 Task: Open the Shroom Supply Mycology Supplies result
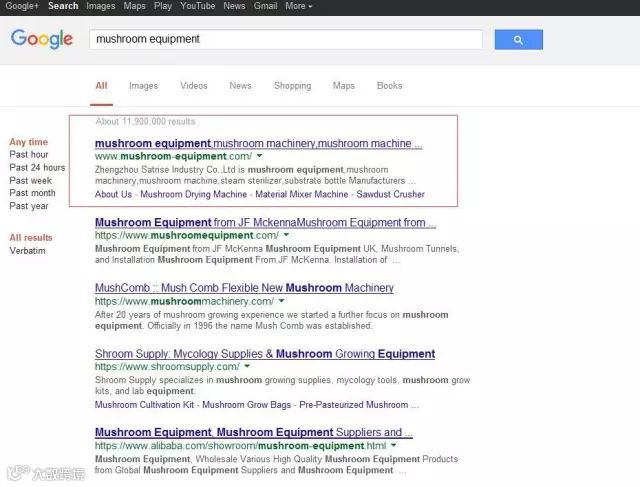click(x=265, y=354)
